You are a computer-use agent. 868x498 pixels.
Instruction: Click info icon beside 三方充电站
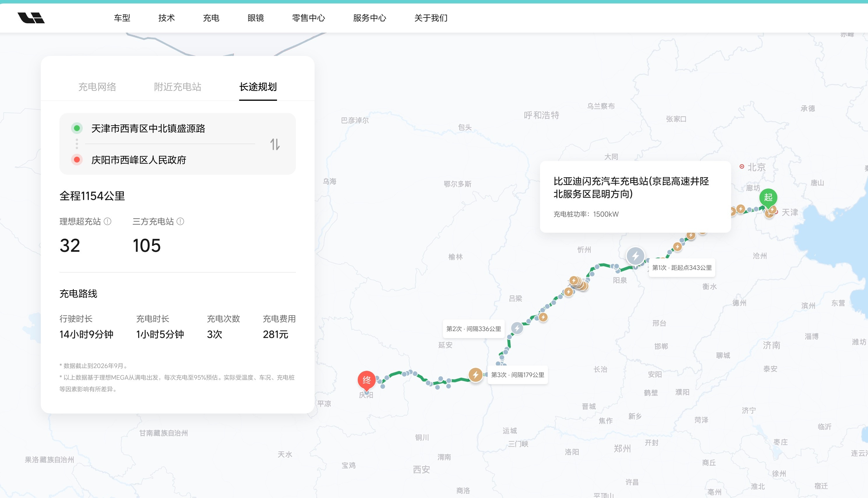pyautogui.click(x=180, y=222)
